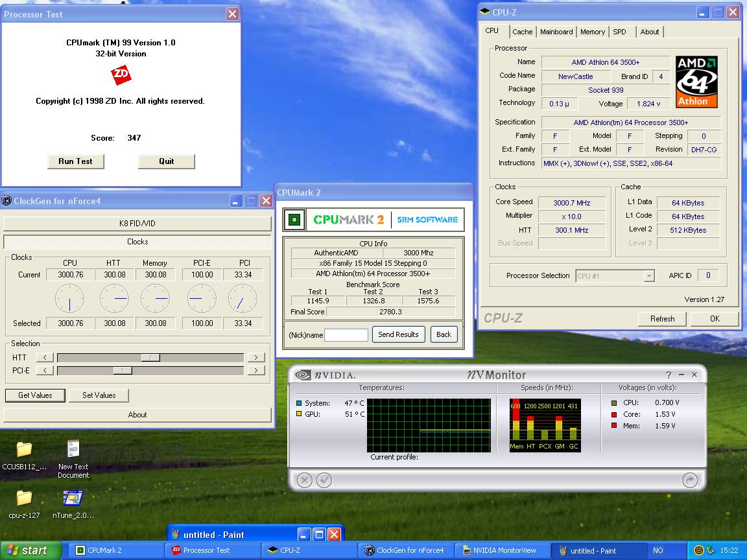Click Set Values in ClockGen
The height and width of the screenshot is (560, 747).
(99, 395)
